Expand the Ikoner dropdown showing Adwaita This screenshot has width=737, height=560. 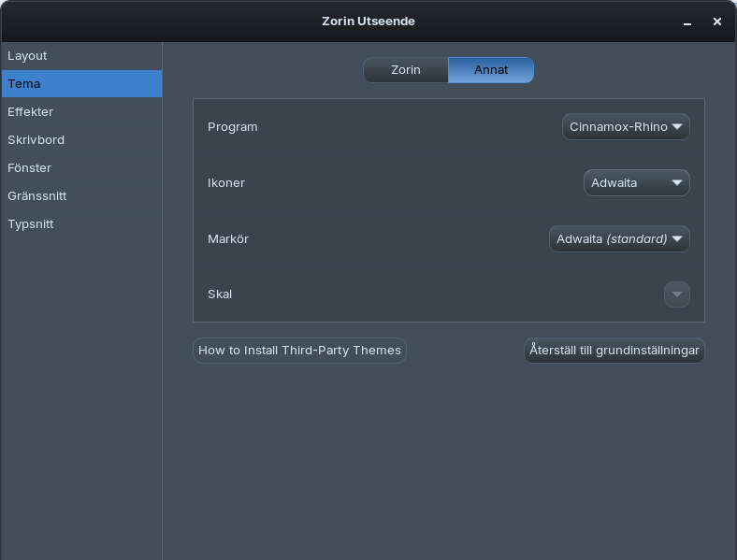click(x=636, y=182)
